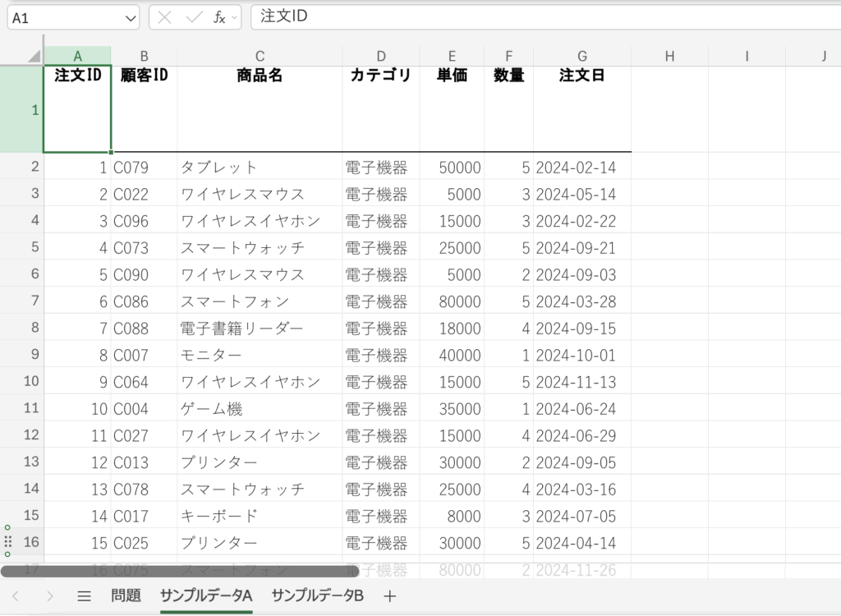This screenshot has width=841, height=616.
Task: Click the enter checkmark in formula bar
Action: [x=194, y=17]
